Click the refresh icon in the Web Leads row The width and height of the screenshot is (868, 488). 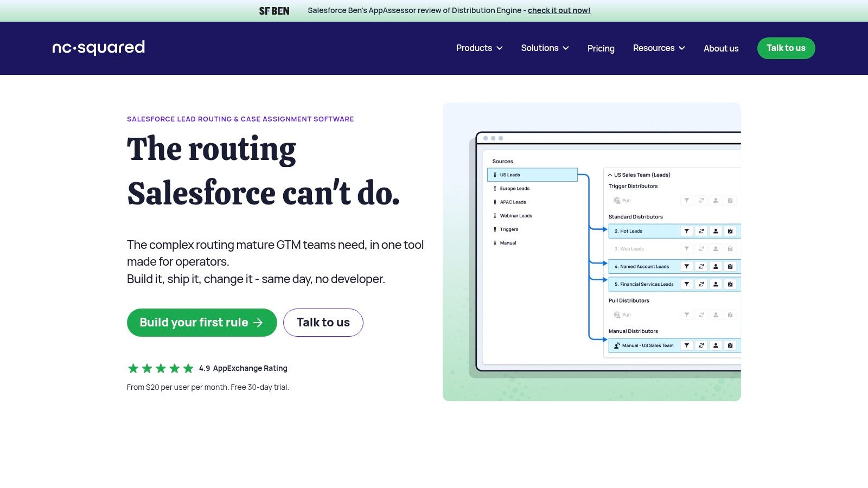(701, 249)
